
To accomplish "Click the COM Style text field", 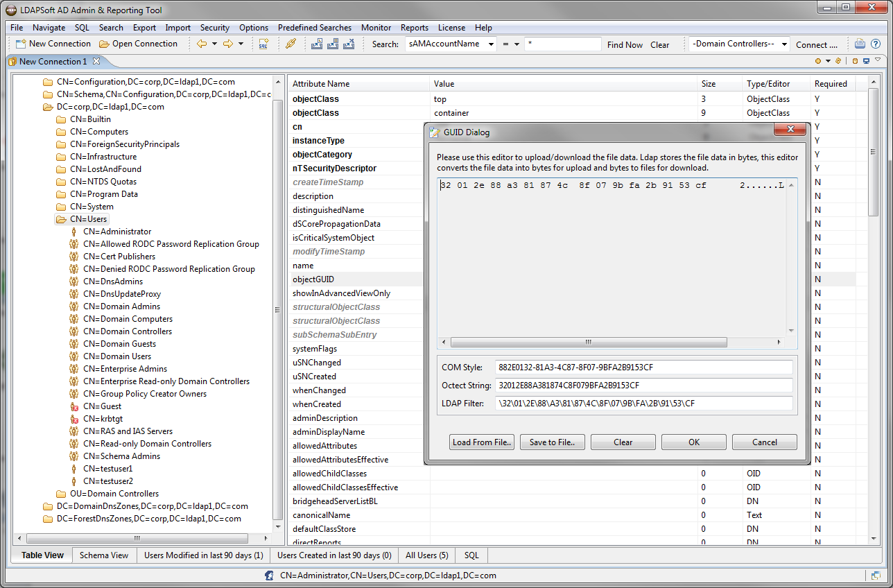I will 643,367.
